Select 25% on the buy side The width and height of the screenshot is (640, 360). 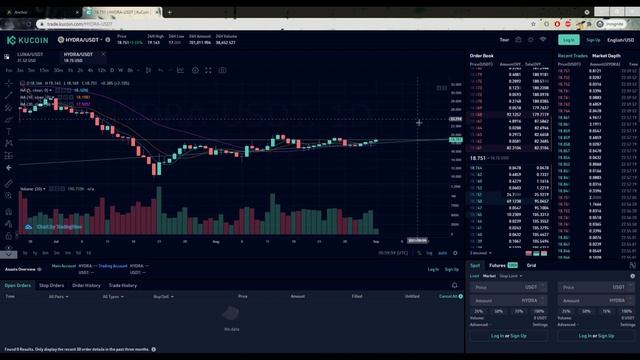pyautogui.click(x=479, y=311)
